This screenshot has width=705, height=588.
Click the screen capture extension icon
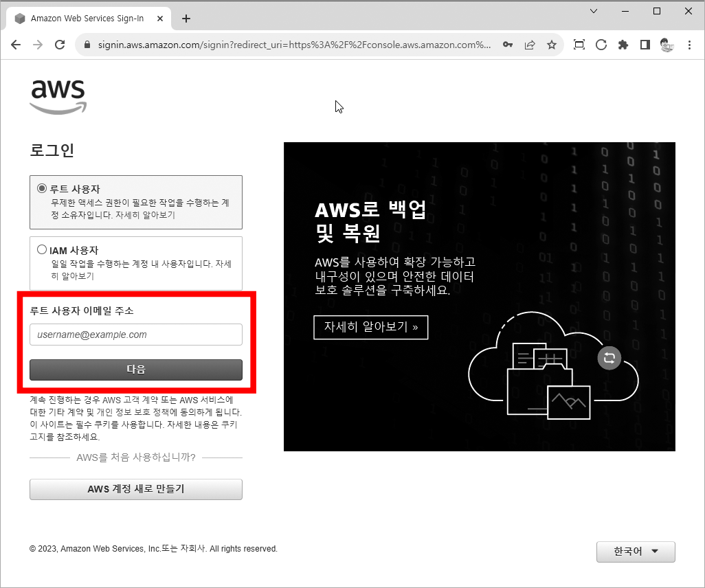click(579, 45)
